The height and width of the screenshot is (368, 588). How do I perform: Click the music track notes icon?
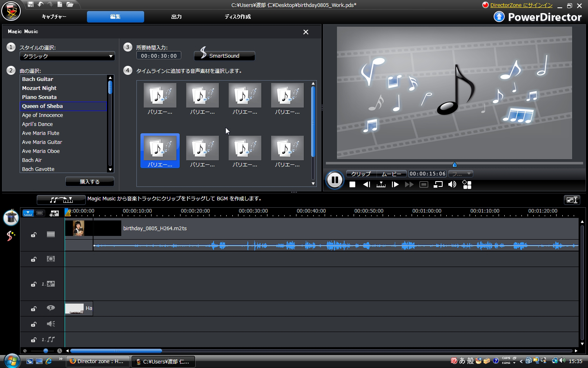(51, 339)
